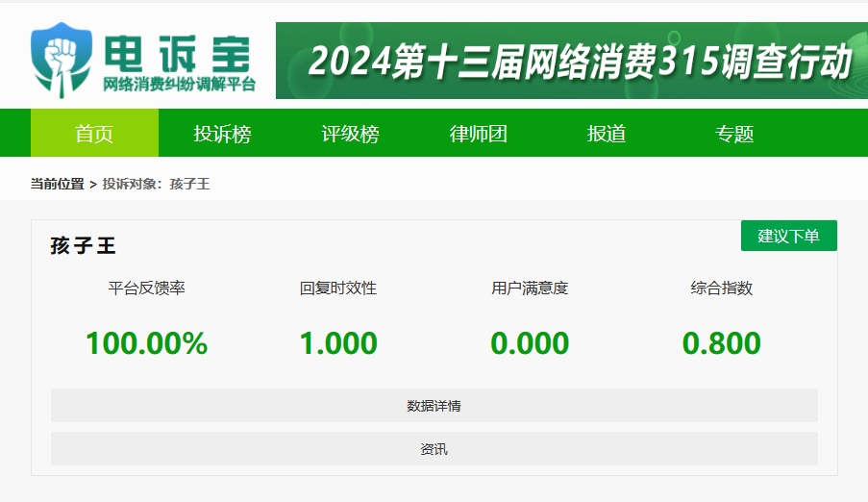The height and width of the screenshot is (502, 868).
Task: Click the 电诉宝 shield fist logo
Action: coord(61,61)
